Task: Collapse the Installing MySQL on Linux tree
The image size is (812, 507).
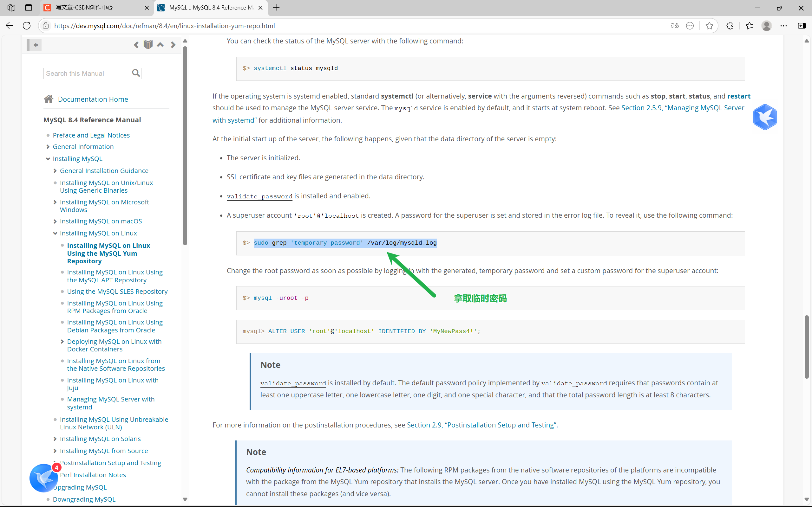Action: point(55,233)
